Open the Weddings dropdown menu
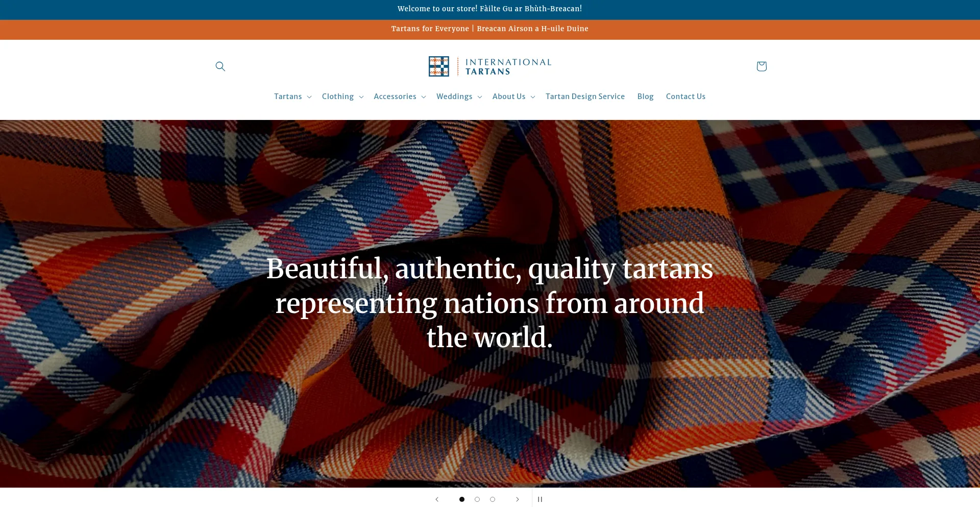Screen dimensions: 980x507 [459, 96]
